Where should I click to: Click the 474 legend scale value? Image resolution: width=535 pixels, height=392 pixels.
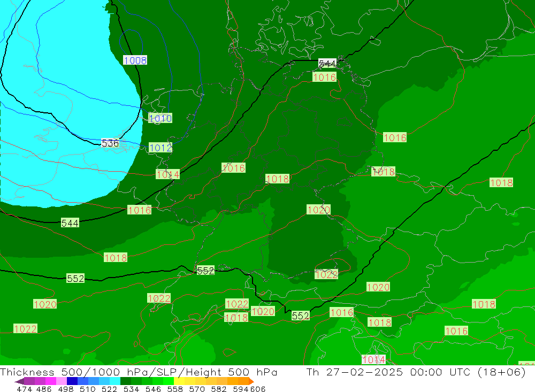[25, 389]
